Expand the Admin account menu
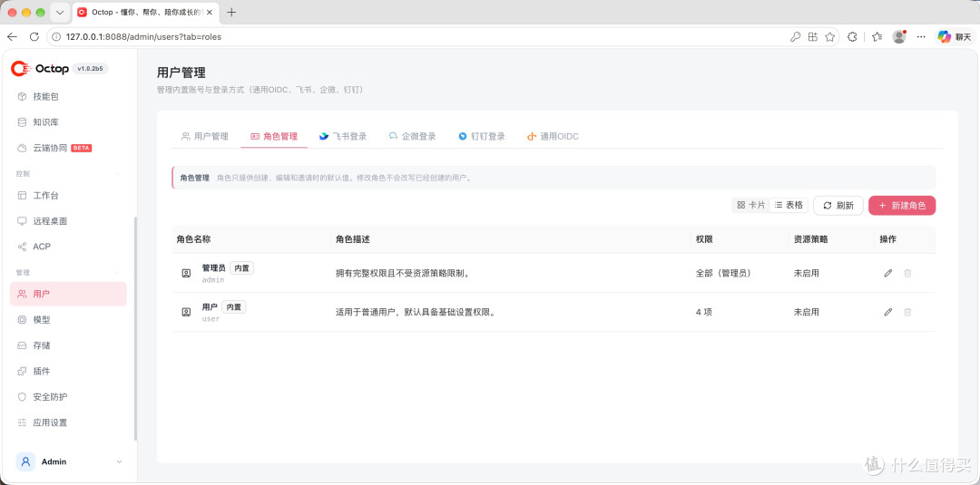 coord(120,462)
